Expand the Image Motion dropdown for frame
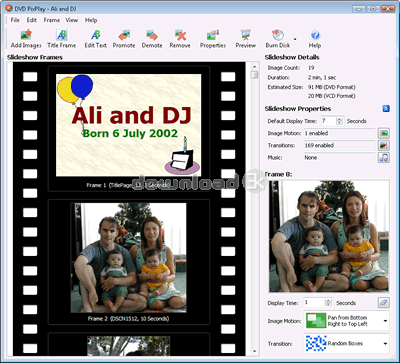400x363 pixels. [385, 321]
